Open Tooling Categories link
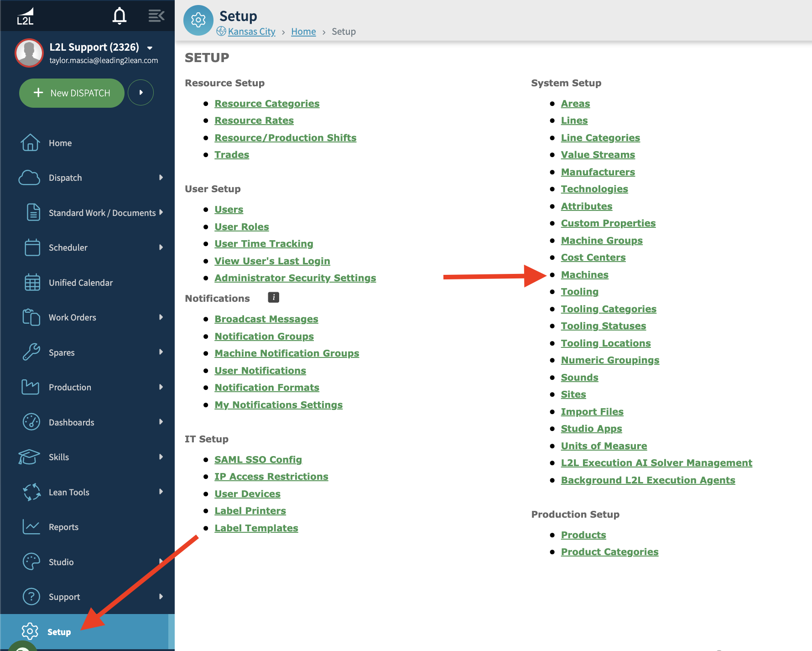This screenshot has width=812, height=651. click(609, 309)
